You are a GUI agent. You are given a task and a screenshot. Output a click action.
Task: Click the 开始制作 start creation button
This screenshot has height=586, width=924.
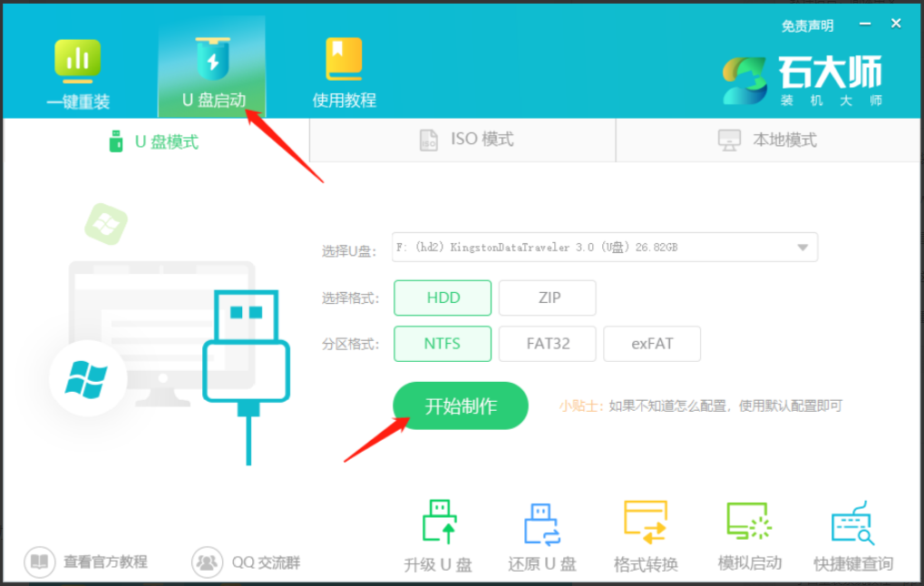click(x=460, y=405)
